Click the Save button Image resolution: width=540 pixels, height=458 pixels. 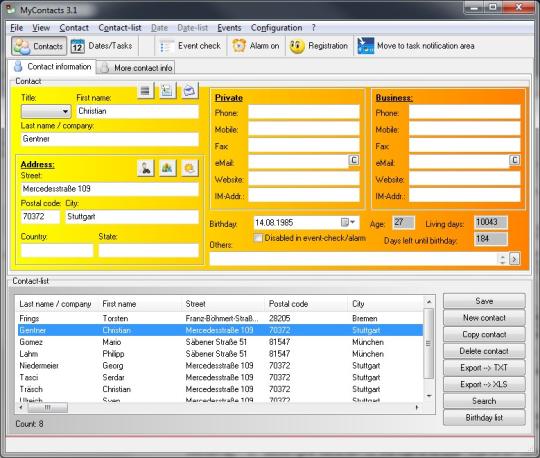click(484, 301)
